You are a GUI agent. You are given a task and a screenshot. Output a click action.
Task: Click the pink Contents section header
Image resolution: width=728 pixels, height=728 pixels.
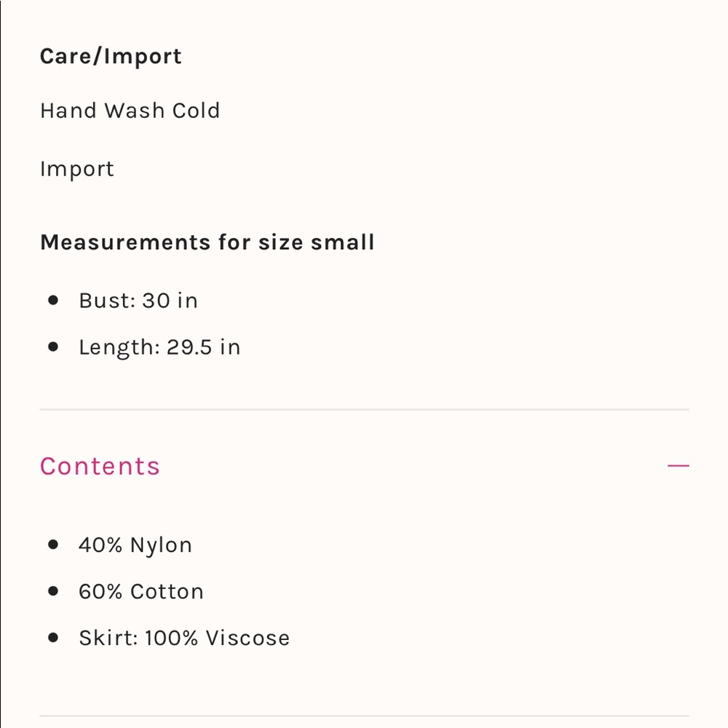pos(100,466)
